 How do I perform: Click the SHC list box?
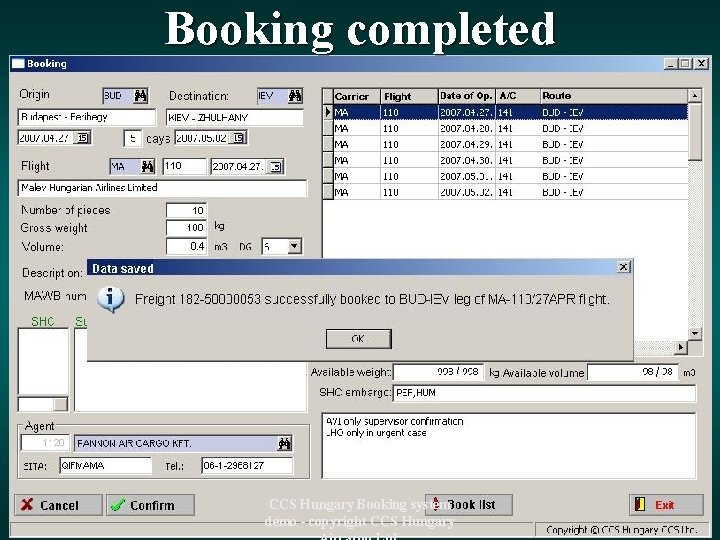43,361
